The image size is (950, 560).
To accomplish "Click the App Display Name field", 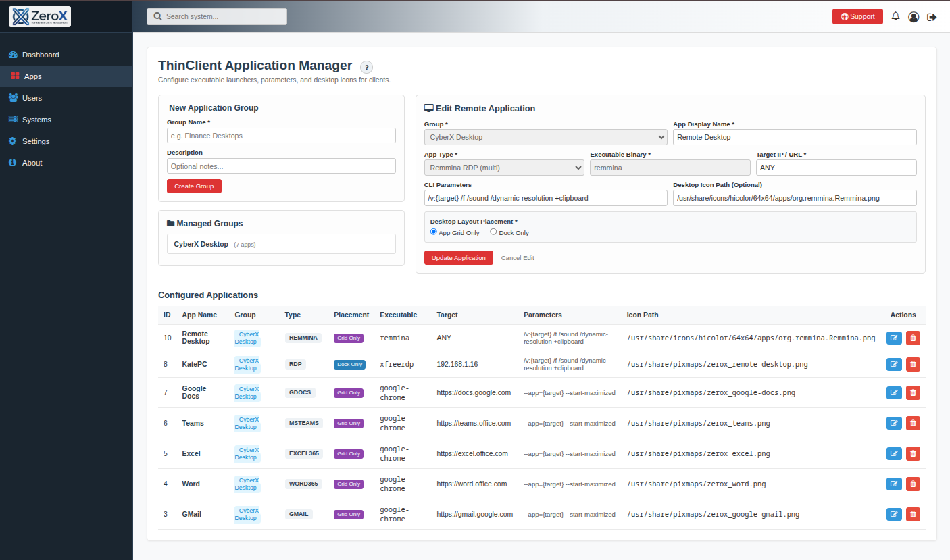I will [x=795, y=137].
